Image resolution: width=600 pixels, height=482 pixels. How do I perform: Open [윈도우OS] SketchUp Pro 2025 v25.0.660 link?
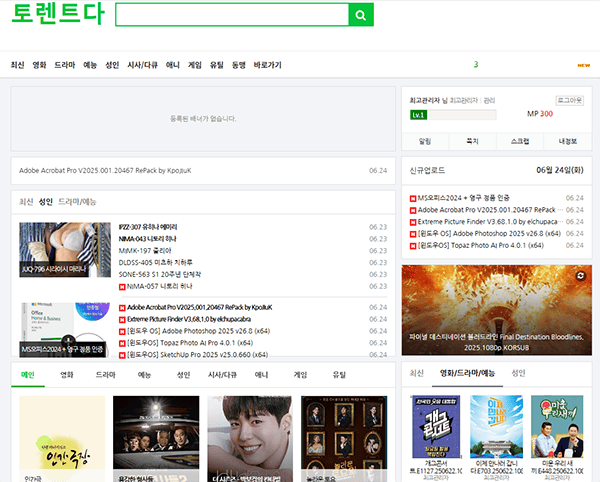point(197,355)
